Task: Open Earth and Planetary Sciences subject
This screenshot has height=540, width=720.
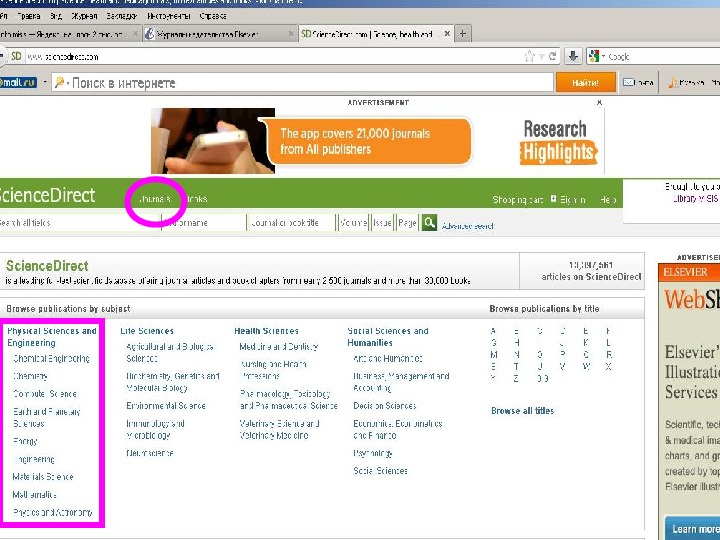Action: (47, 417)
